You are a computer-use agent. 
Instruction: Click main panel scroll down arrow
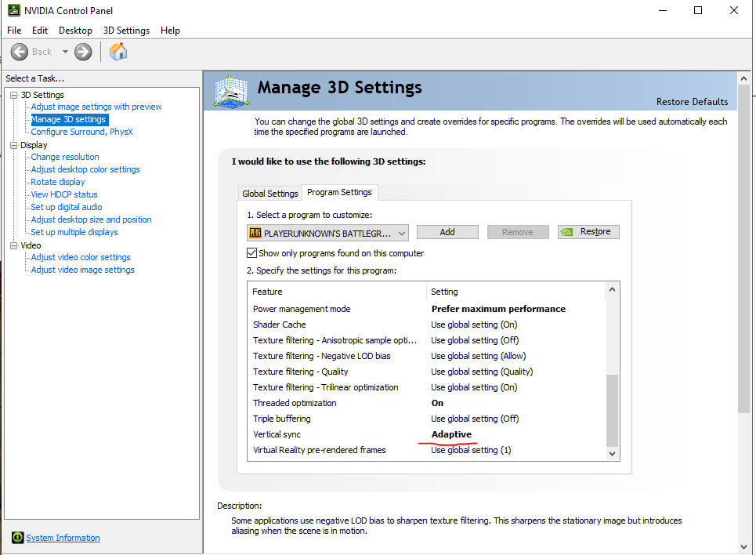744,547
